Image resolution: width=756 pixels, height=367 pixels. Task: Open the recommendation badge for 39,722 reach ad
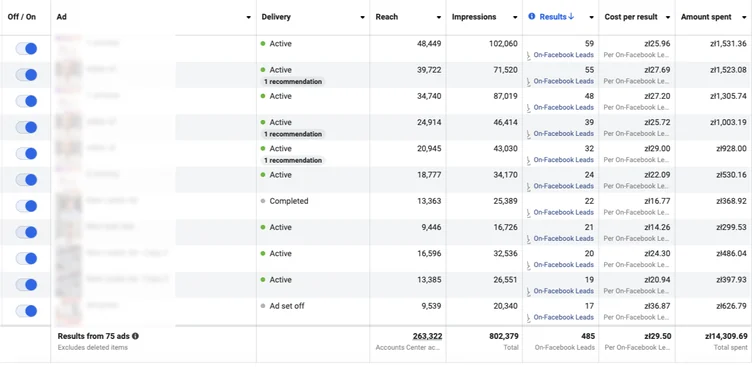tap(293, 82)
